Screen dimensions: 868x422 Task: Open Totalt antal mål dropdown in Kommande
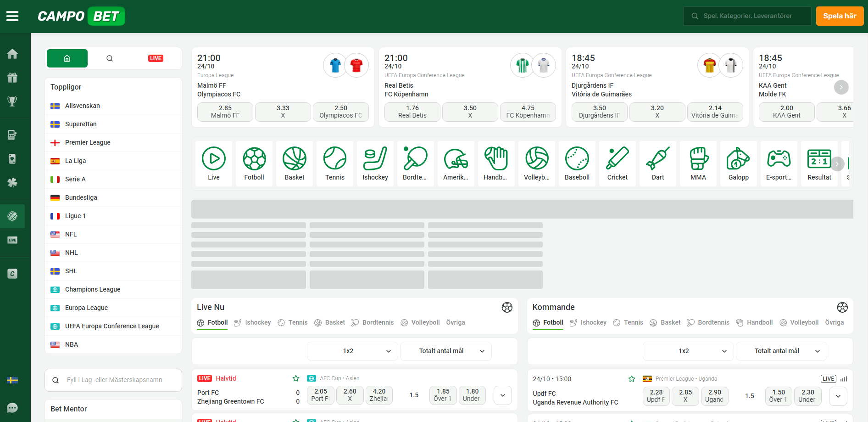(781, 351)
